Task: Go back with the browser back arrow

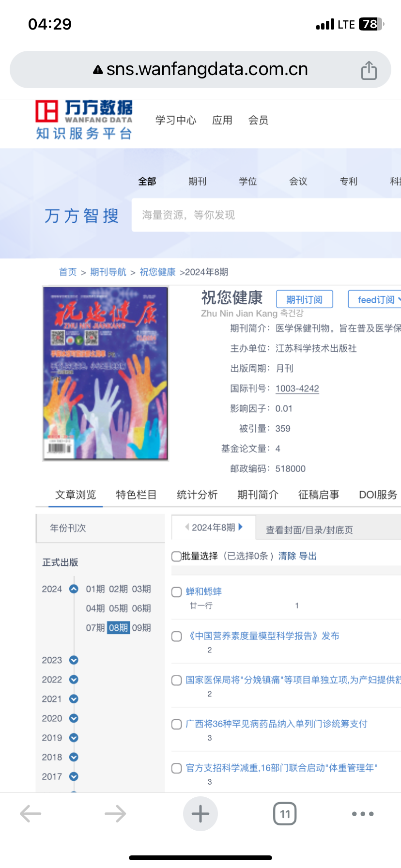Action: [x=31, y=814]
